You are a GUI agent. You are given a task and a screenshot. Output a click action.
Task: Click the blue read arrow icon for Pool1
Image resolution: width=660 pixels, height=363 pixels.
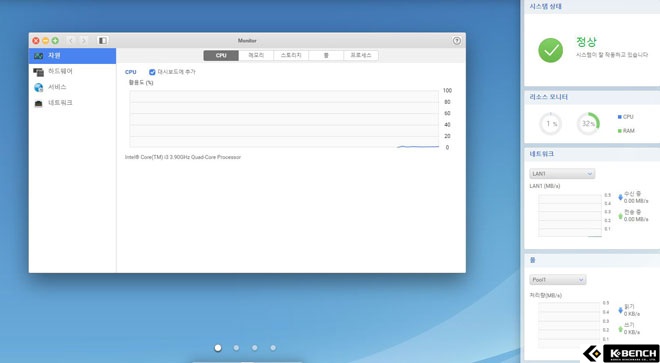tap(620, 310)
